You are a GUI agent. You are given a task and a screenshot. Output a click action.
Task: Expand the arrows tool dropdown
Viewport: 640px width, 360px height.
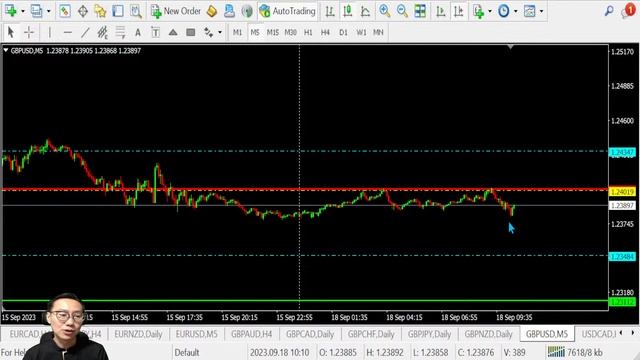point(220,32)
